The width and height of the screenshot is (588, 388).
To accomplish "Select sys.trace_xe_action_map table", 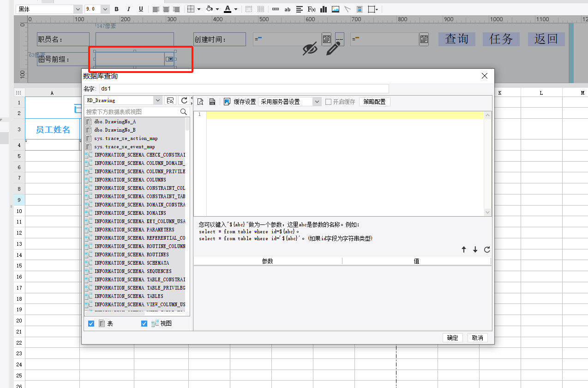I will [x=126, y=138].
